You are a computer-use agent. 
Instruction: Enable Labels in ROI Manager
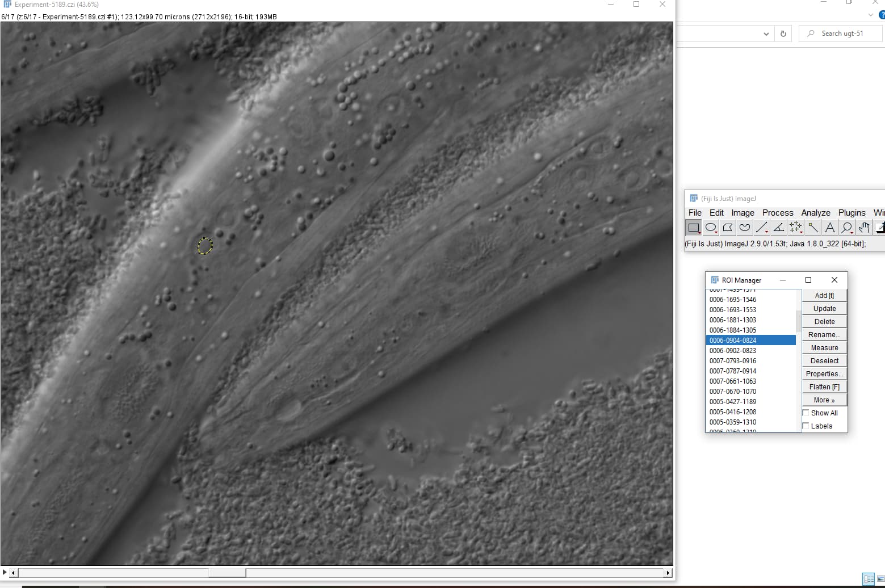click(x=806, y=426)
